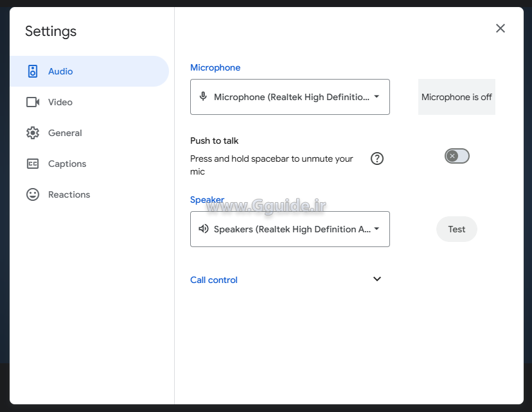Expand the Call control section
The width and height of the screenshot is (532, 412).
[377, 279]
